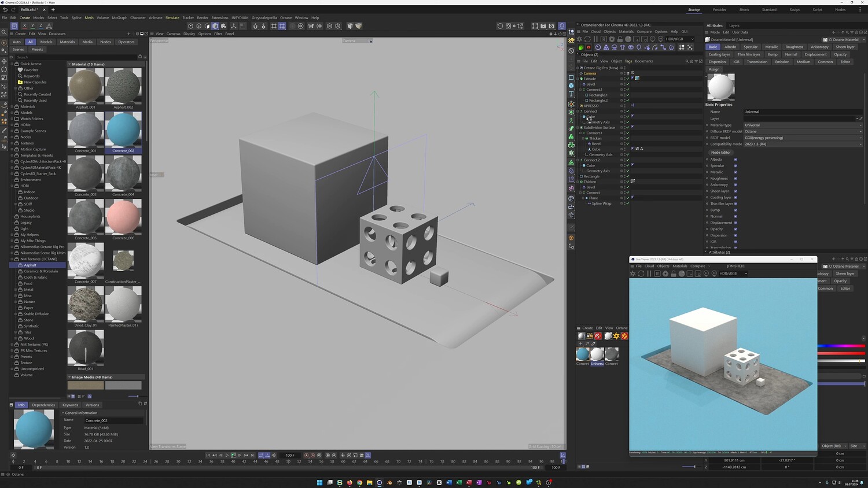Open the Simulate menu

click(172, 18)
